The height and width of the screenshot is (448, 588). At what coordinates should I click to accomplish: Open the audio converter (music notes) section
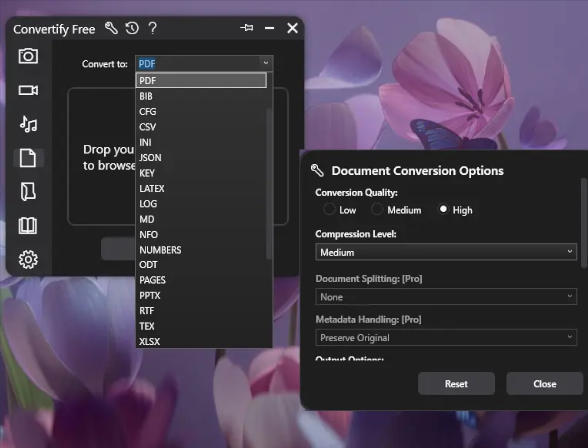click(28, 124)
